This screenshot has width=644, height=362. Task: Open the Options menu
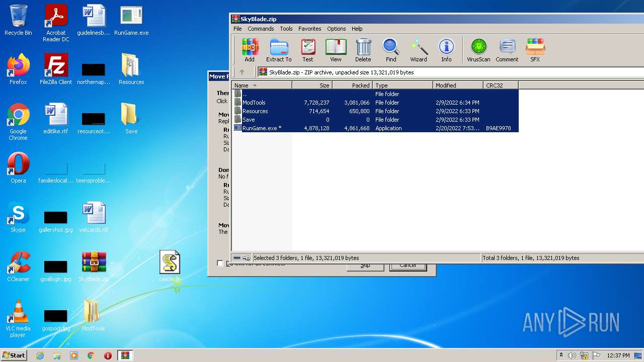pyautogui.click(x=337, y=29)
